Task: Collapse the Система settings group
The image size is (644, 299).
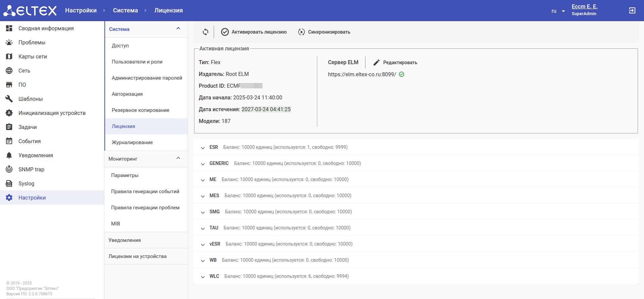Action: point(178,29)
